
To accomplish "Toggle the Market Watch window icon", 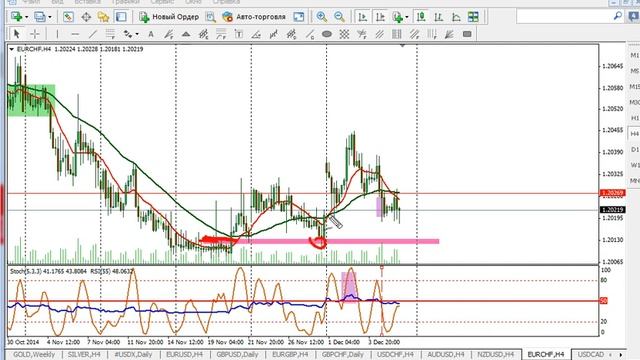I will pyautogui.click(x=68, y=17).
